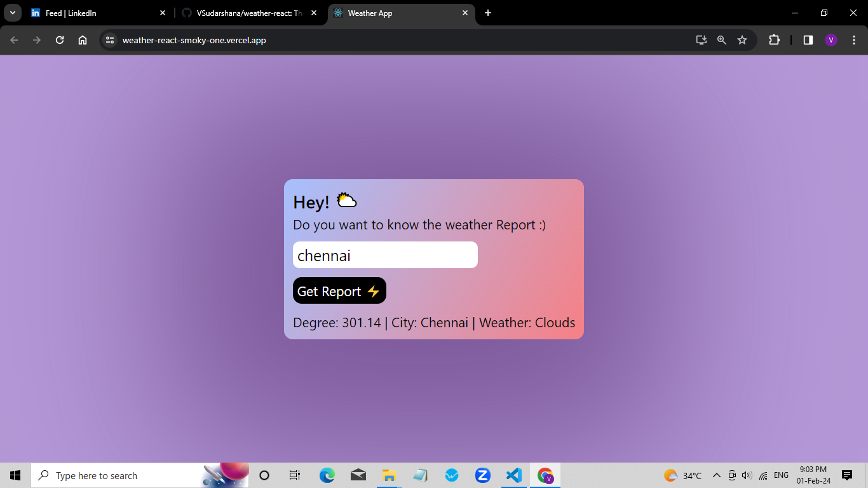The height and width of the screenshot is (488, 868).
Task: Show hidden system tray icons chevron
Action: [x=716, y=475]
